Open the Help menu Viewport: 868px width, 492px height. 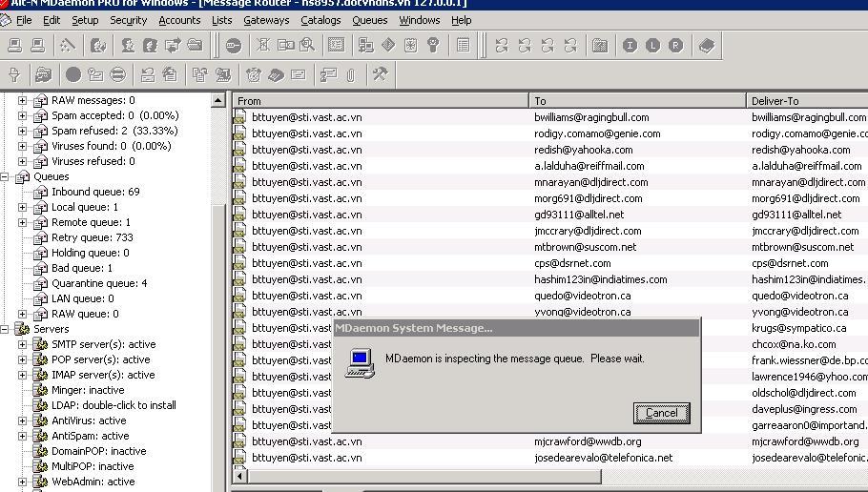(461, 20)
